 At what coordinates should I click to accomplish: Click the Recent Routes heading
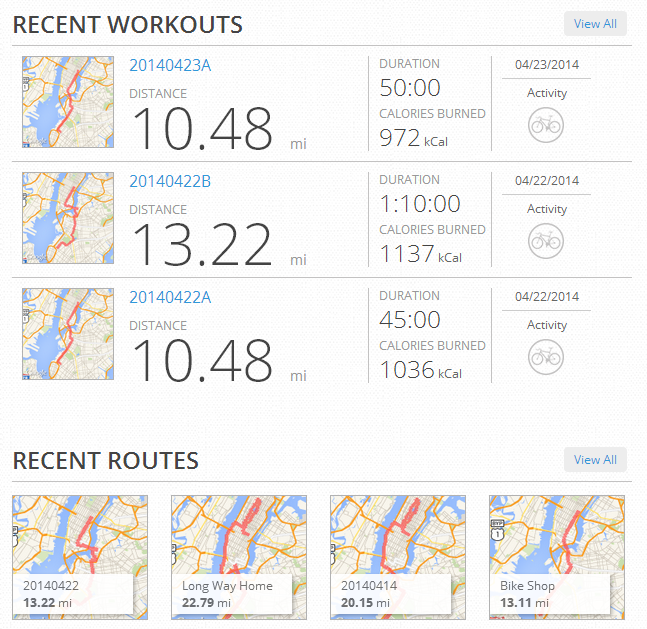105,461
